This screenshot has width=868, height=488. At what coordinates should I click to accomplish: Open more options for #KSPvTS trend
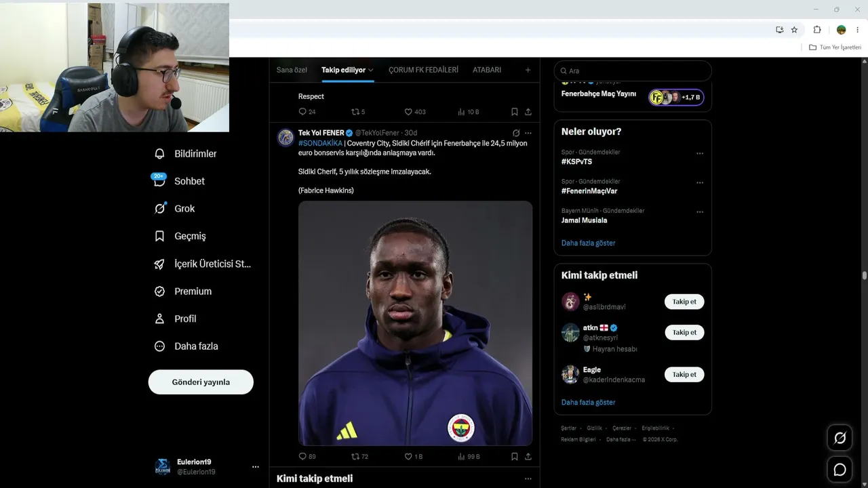pos(700,153)
